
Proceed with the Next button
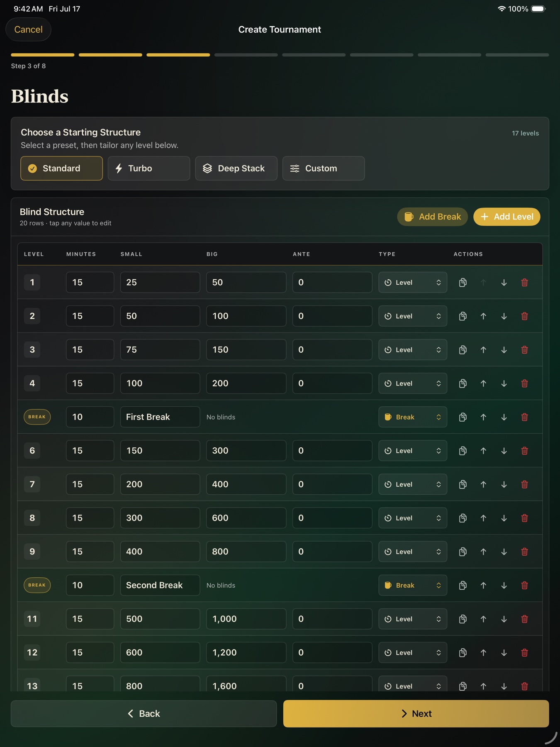click(x=416, y=714)
